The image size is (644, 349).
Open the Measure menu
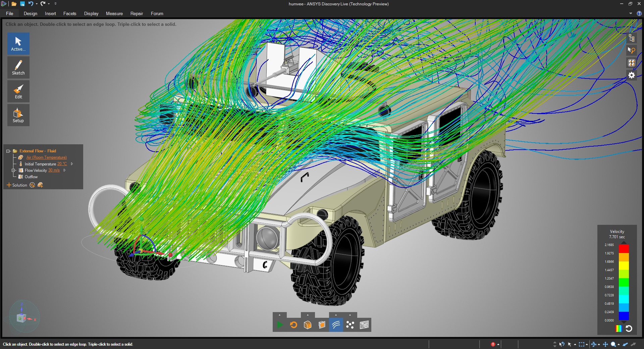114,13
